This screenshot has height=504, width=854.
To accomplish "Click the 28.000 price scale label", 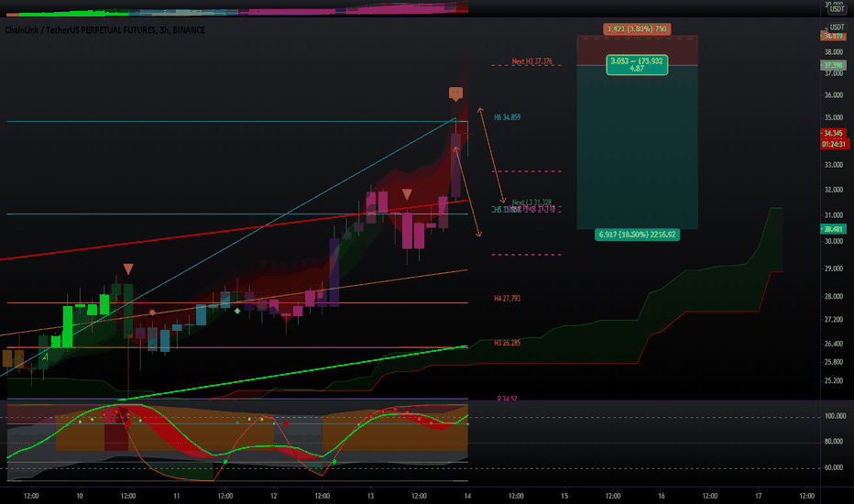I will point(834,297).
